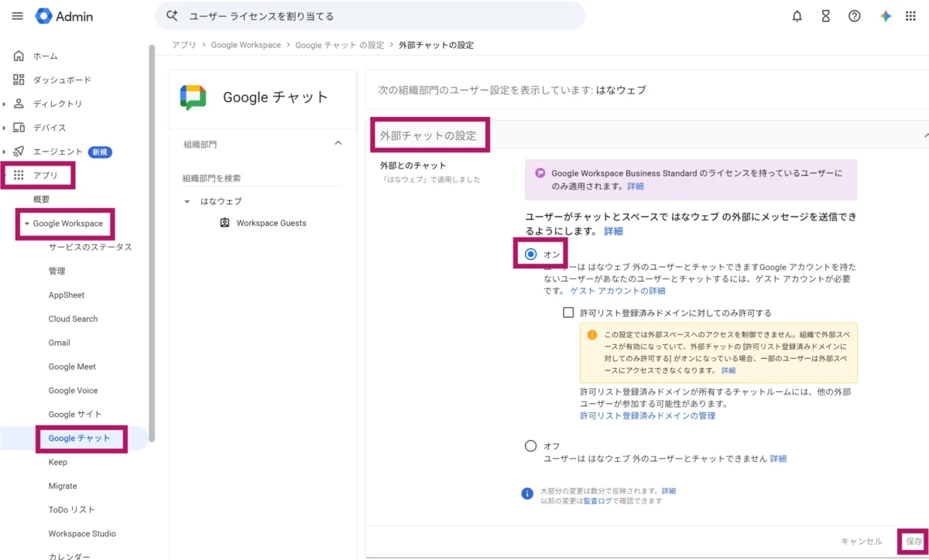Click the blue info icon at bottom
This screenshot has width=929, height=560.
(x=527, y=493)
